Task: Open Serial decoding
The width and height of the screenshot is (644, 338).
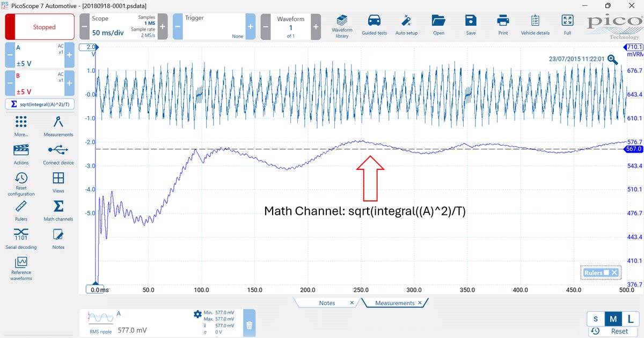Action: [x=21, y=239]
